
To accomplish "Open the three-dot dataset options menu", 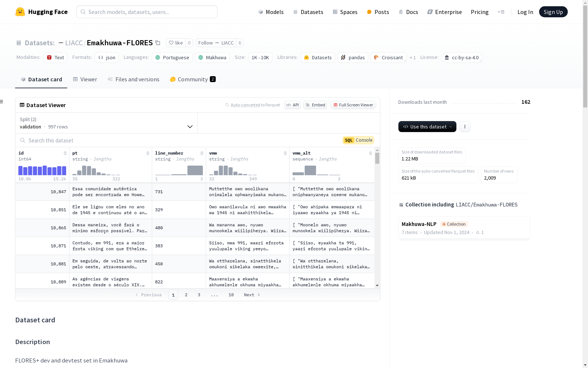I will pyautogui.click(x=465, y=127).
